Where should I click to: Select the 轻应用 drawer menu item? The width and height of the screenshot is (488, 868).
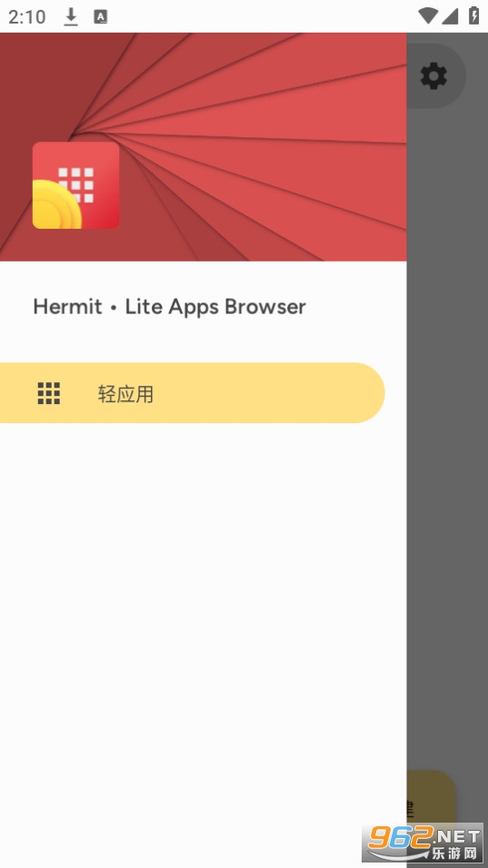193,393
